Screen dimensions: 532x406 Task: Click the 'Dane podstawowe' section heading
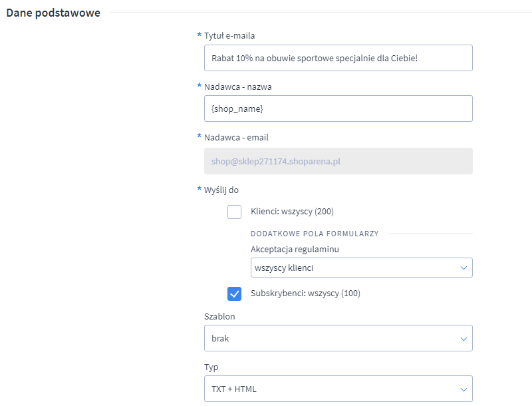click(x=53, y=13)
